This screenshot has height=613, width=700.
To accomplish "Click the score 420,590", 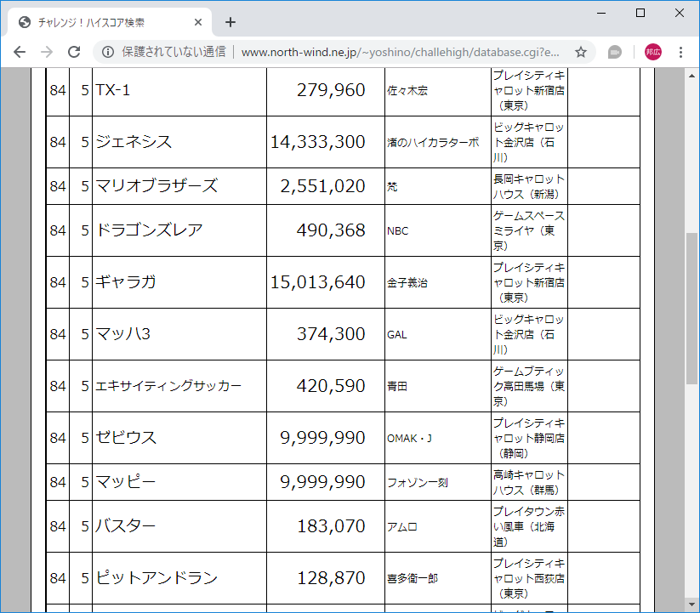I will pyautogui.click(x=331, y=385).
